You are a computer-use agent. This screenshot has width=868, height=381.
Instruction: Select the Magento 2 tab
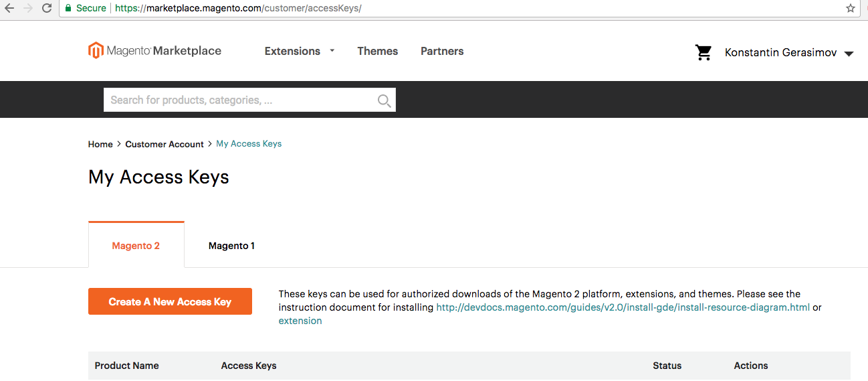136,246
